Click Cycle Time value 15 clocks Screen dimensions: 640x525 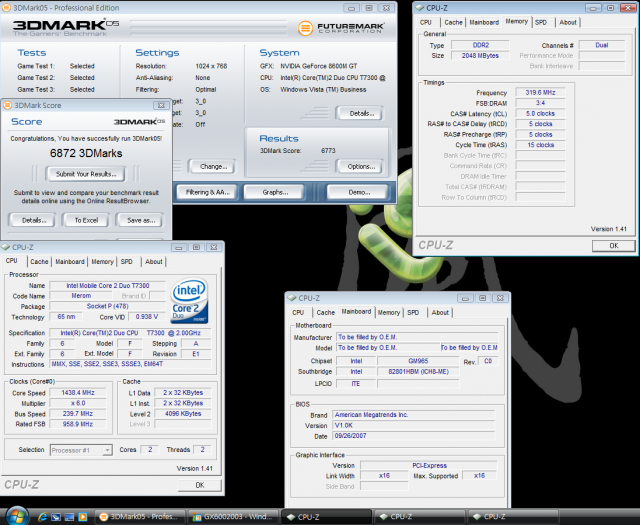[x=540, y=145]
